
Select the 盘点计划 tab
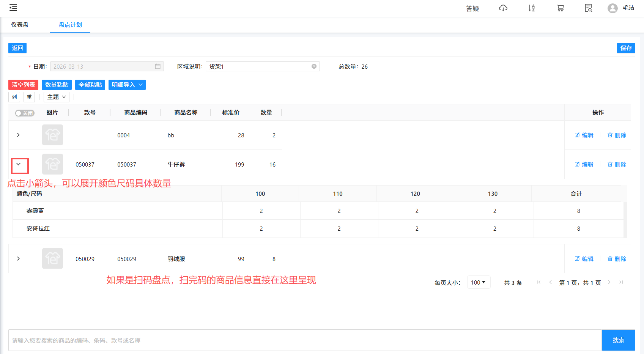[x=70, y=24]
